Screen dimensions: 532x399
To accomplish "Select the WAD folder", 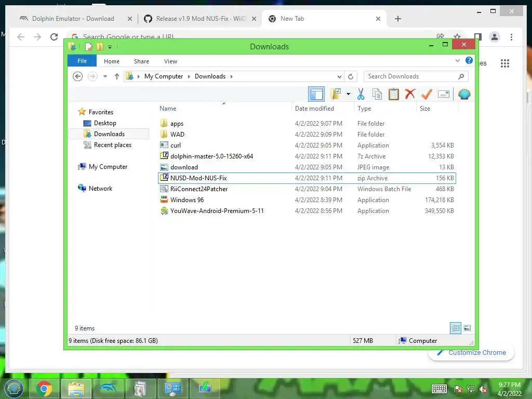I will (307, 135).
